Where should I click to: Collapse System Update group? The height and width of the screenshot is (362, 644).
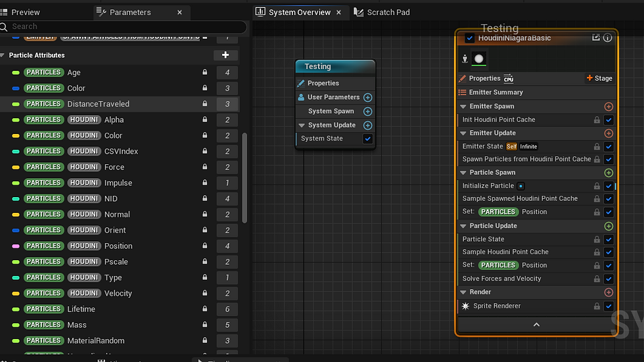pos(302,125)
